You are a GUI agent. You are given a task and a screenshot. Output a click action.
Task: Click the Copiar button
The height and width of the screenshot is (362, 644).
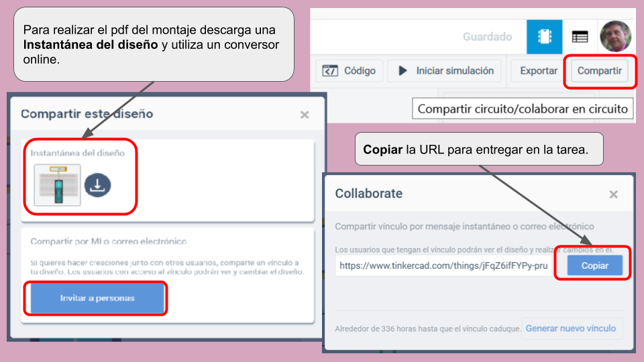[x=595, y=265]
